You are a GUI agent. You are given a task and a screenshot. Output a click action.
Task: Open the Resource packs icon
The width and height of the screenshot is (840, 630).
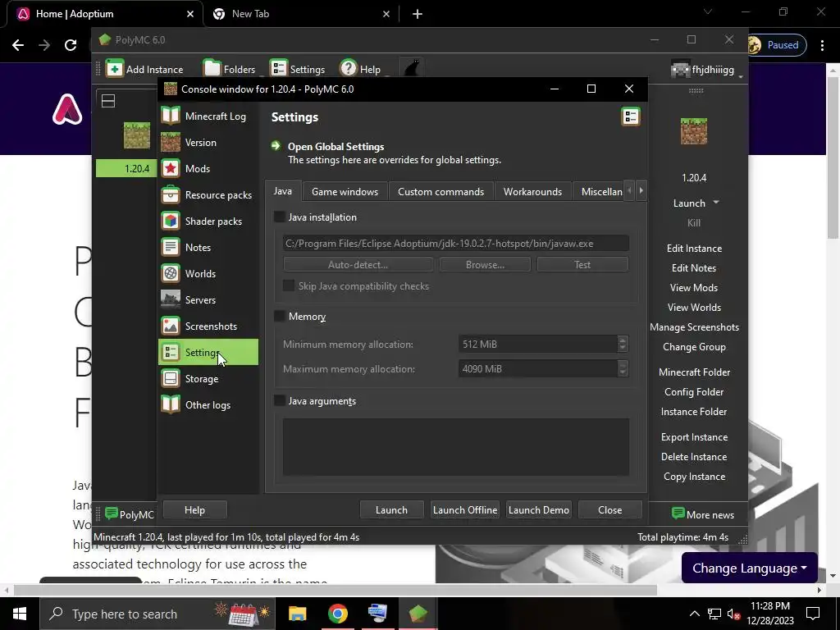[171, 194]
